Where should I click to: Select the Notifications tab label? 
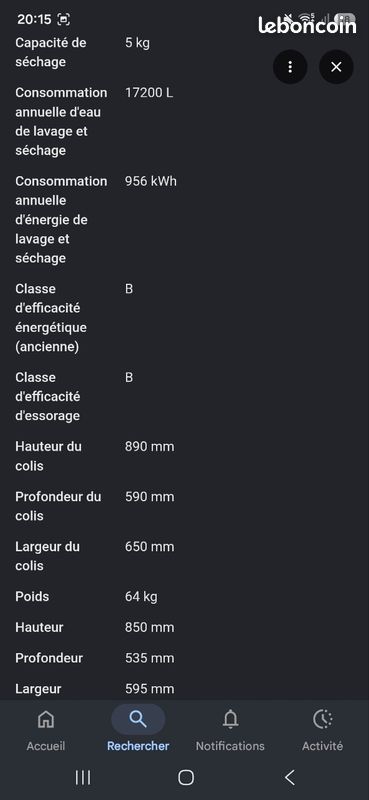[230, 746]
